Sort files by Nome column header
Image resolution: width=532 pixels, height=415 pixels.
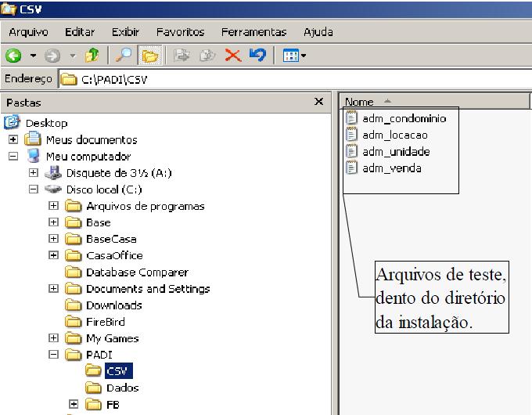pos(360,102)
